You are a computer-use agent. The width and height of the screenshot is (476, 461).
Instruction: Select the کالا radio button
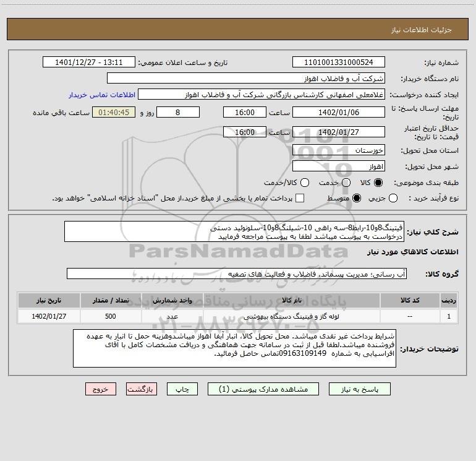378,183
